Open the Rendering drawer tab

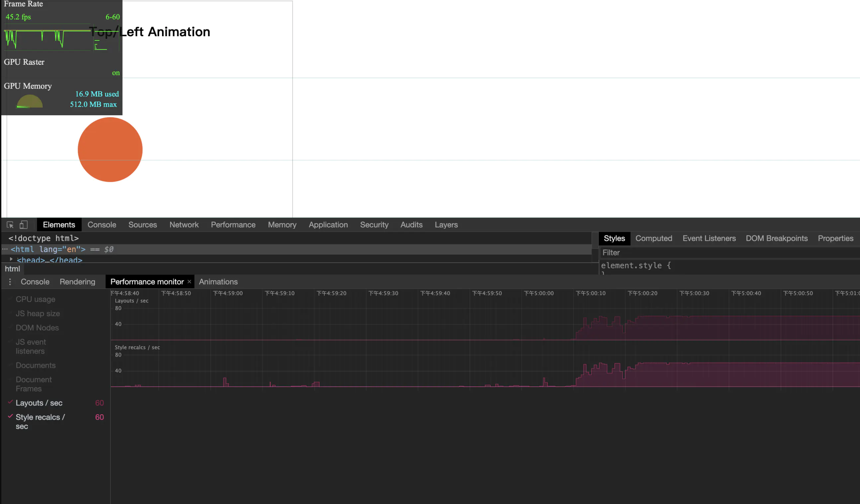(77, 282)
